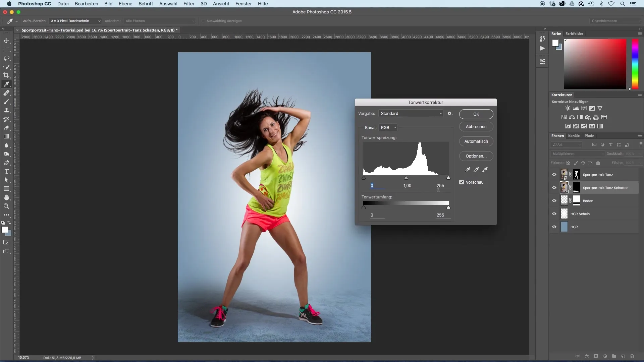Select the Quick Selection tool

6,67
